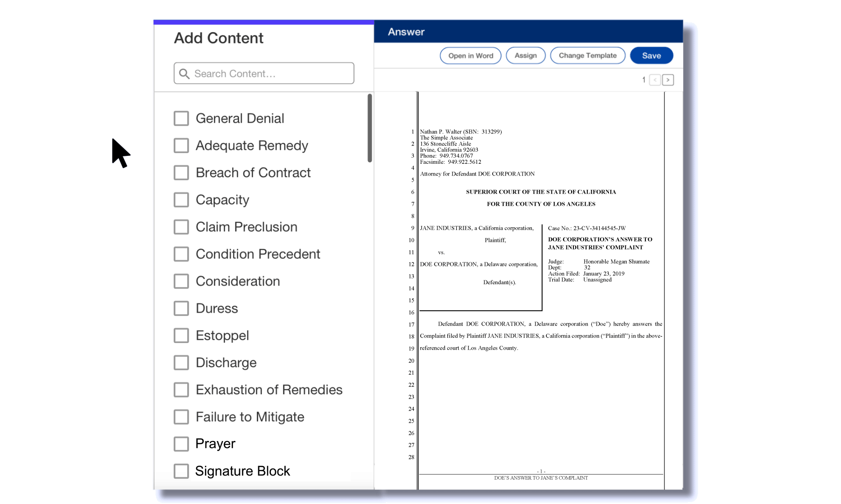Check the Prayer checkbox
This screenshot has width=841, height=504.
(181, 444)
